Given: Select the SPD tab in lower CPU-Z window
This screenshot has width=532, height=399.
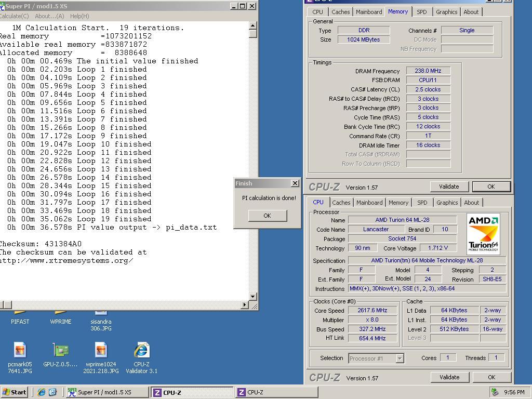Looking at the screenshot, I should (422, 203).
